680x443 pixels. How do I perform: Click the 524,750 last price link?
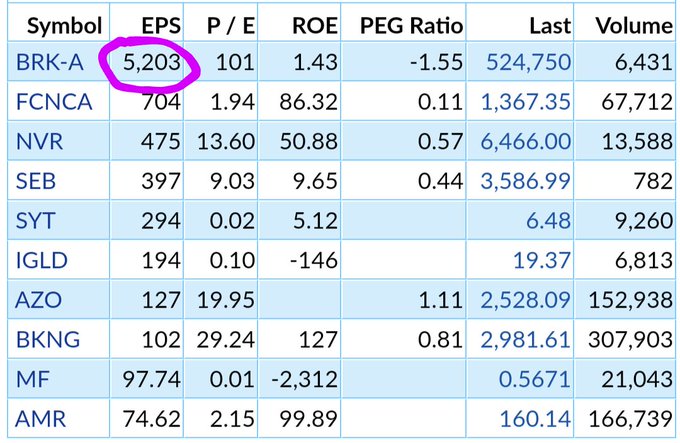[x=528, y=62]
